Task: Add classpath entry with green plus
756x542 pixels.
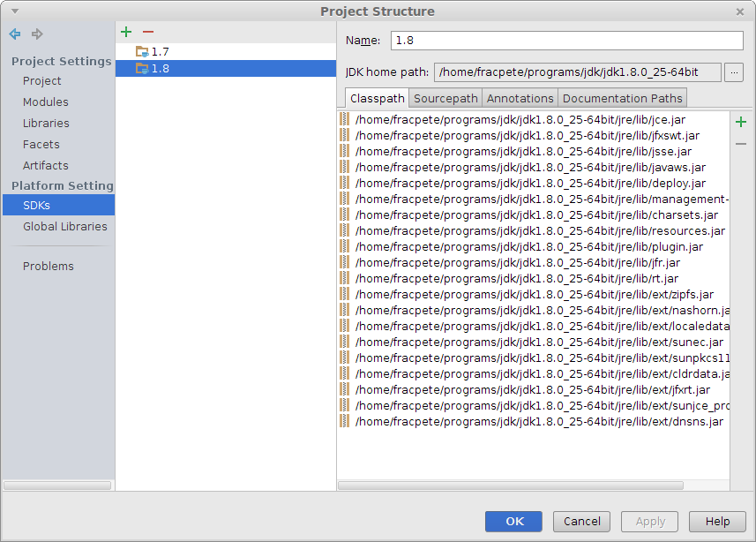Action: coord(741,122)
